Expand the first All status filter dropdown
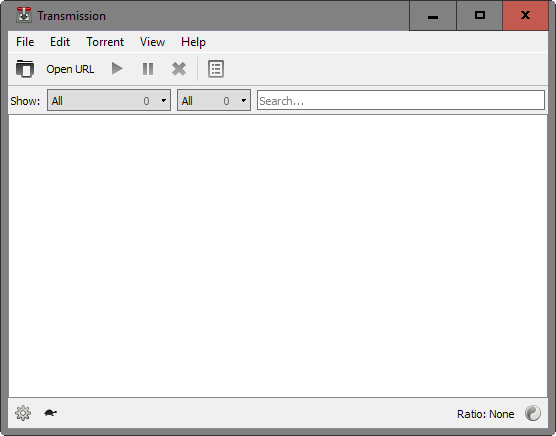This screenshot has width=556, height=436. click(x=109, y=101)
